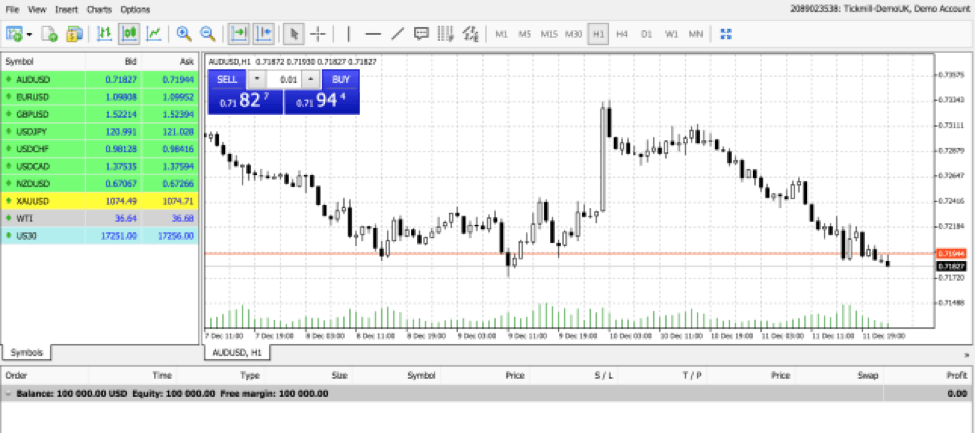The height and width of the screenshot is (433, 975).
Task: Set timeframe to MN
Action: [695, 34]
